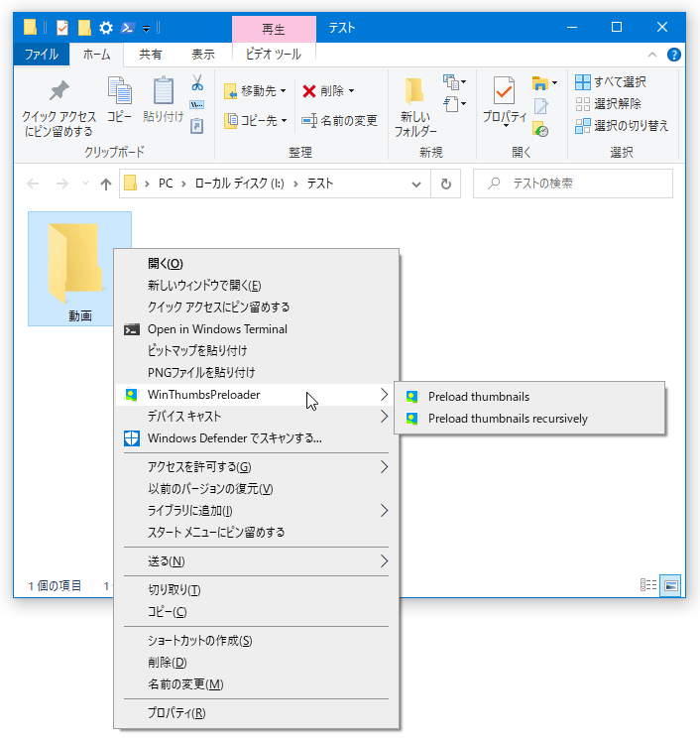Image resolution: width=700 pixels, height=741 pixels.
Task: Collapse the ribbon with the chevron
Action: click(652, 55)
